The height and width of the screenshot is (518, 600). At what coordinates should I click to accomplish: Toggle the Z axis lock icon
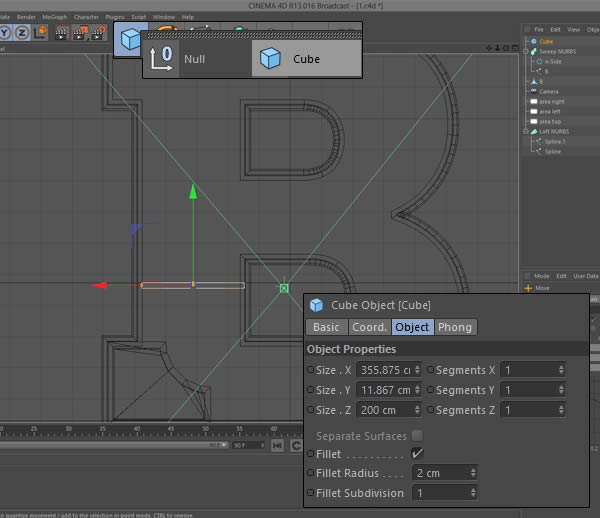tap(22, 33)
